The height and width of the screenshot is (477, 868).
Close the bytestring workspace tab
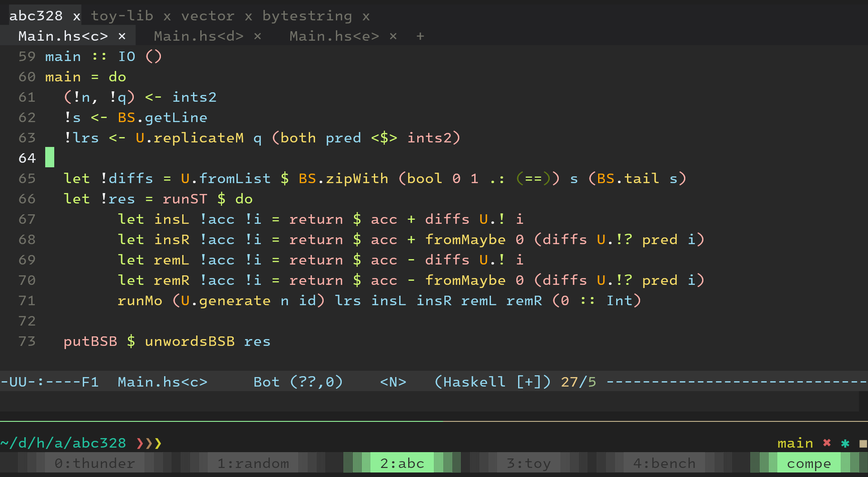[x=366, y=17]
